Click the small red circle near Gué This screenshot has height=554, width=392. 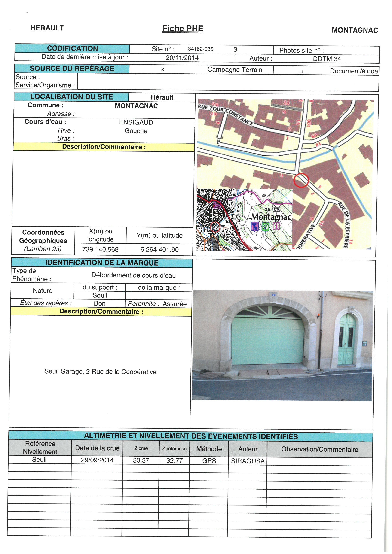pyautogui.click(x=215, y=227)
